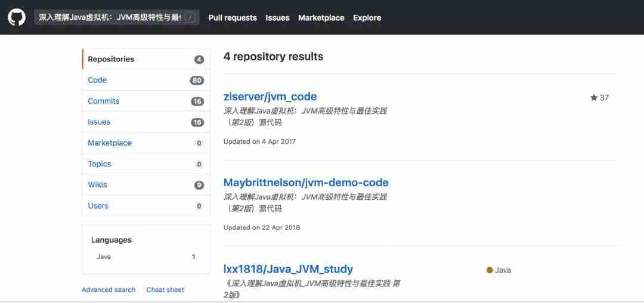The image size is (644, 303).
Task: Go to Marketplace in top navigation
Action: [x=321, y=18]
